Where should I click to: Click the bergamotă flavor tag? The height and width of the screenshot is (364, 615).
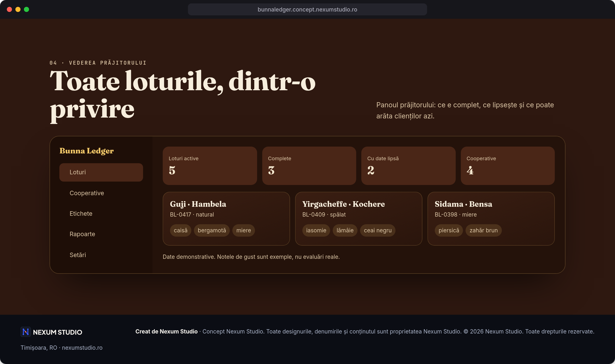click(x=212, y=230)
